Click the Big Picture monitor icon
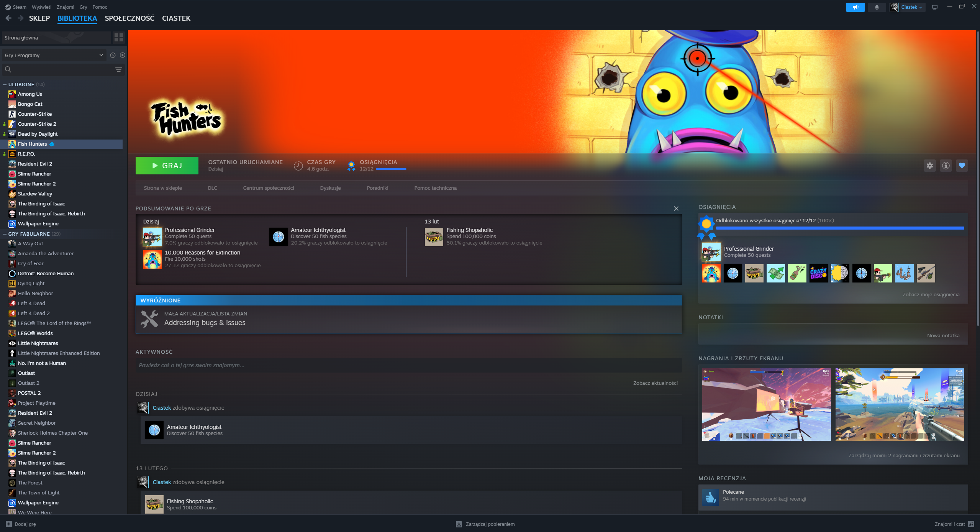Image resolution: width=980 pixels, height=532 pixels. [935, 7]
